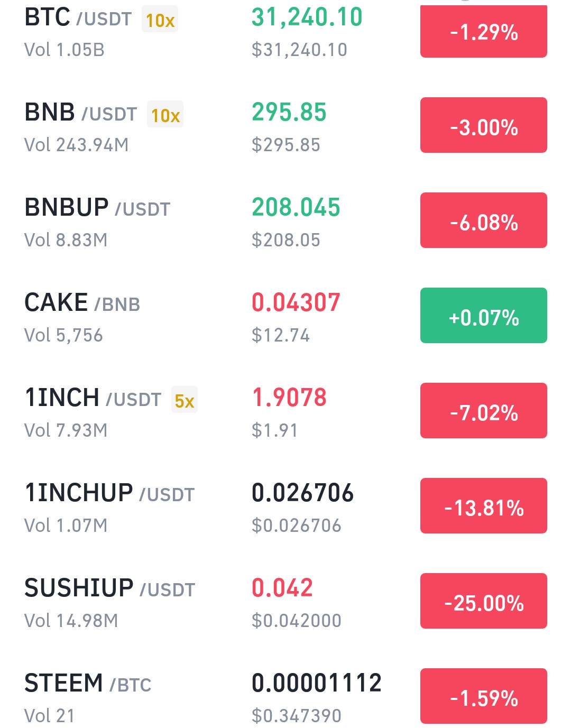Click the BTC price 31,240.10

tap(307, 17)
